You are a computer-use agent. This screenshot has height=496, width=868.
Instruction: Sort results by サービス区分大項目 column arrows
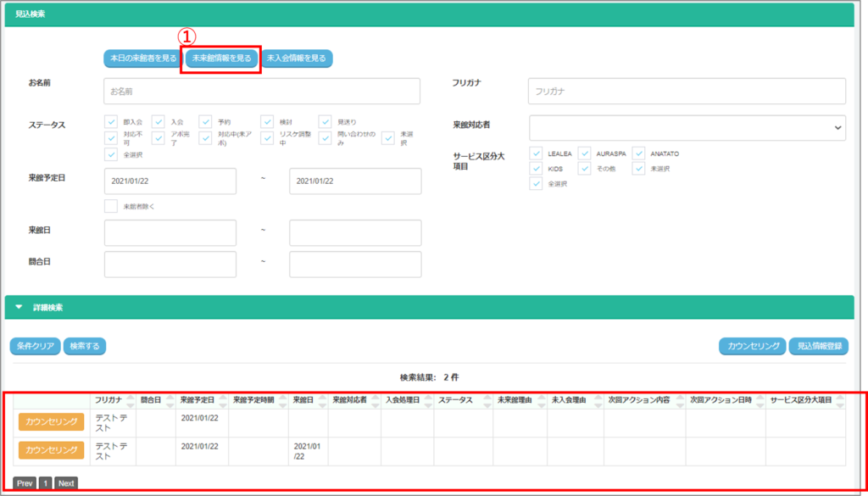click(x=840, y=400)
